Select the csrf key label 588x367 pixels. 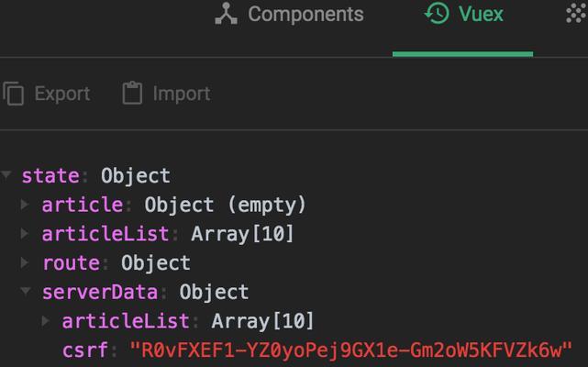[85, 350]
